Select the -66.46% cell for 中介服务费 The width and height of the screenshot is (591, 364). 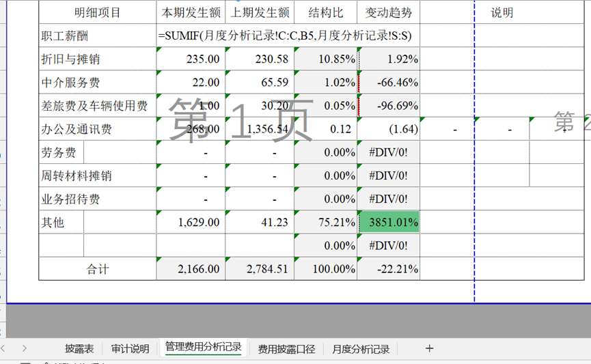(x=388, y=83)
